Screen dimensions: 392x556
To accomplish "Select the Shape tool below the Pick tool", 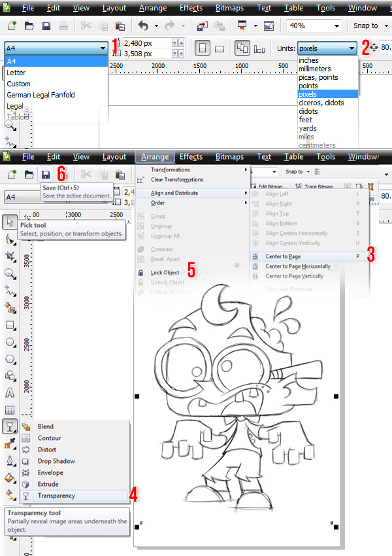I will pyautogui.click(x=10, y=239).
